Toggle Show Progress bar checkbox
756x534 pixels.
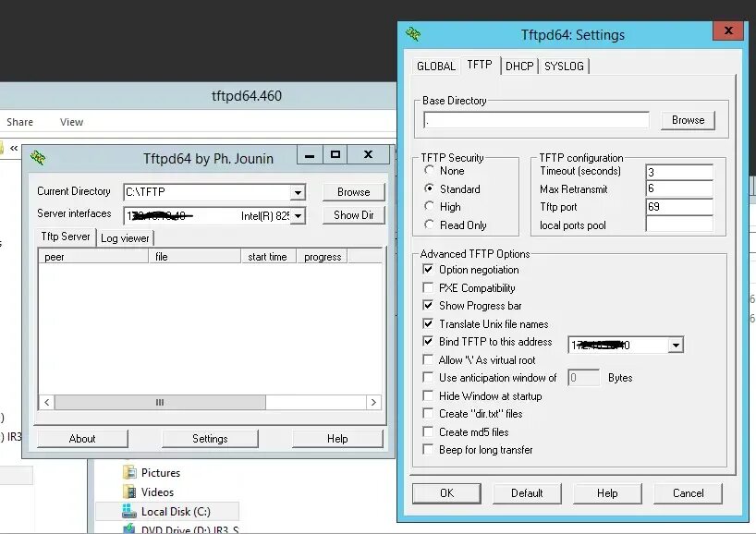click(428, 305)
